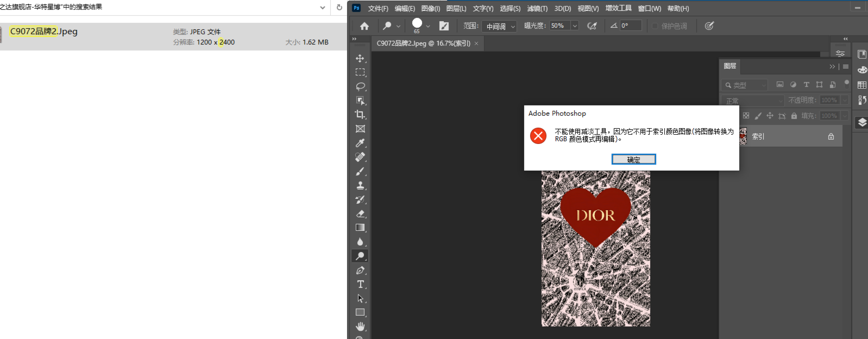Click the 索引 layer thumbnail

click(743, 136)
